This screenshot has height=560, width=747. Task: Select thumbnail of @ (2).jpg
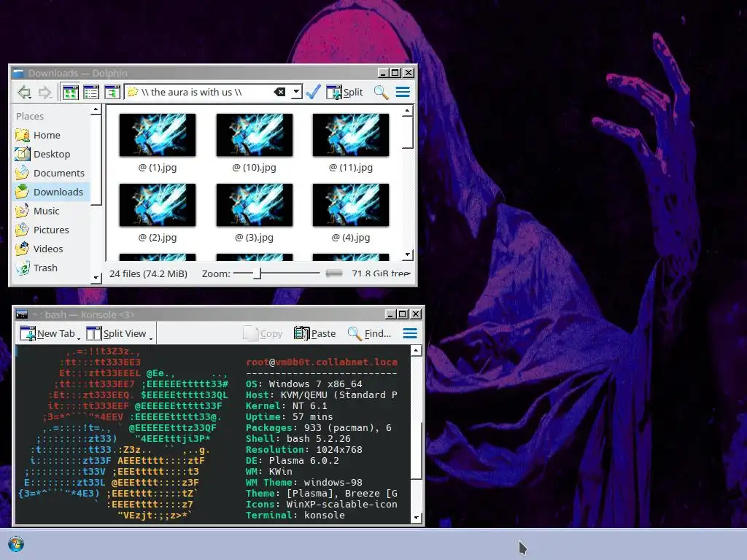158,205
